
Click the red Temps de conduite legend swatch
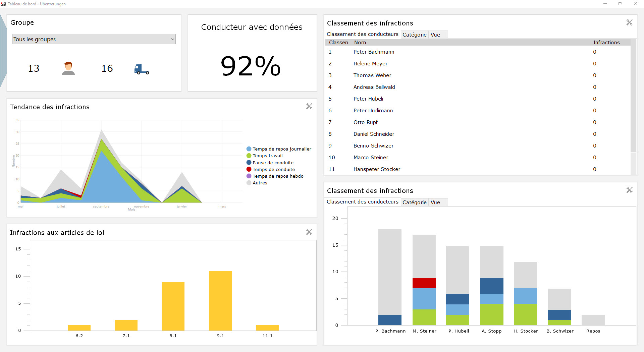pyautogui.click(x=249, y=169)
